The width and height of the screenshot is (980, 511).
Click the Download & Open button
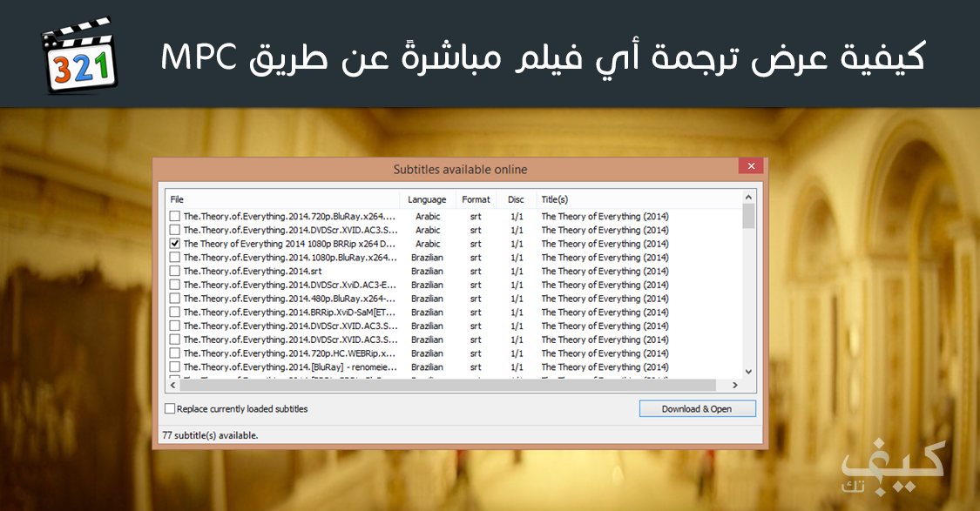[x=698, y=408]
